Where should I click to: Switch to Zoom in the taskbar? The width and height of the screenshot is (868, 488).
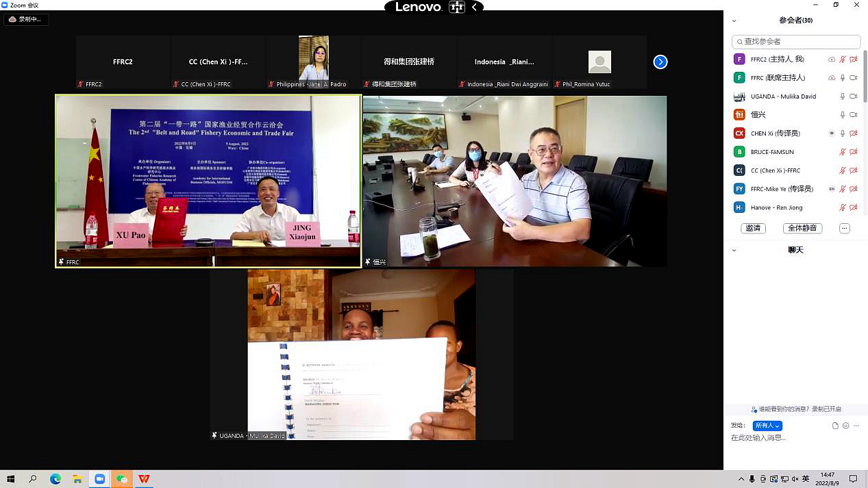(100, 479)
